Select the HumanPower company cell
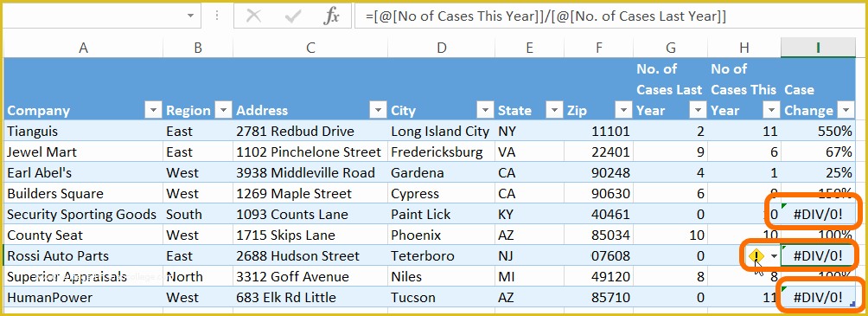 [83, 297]
